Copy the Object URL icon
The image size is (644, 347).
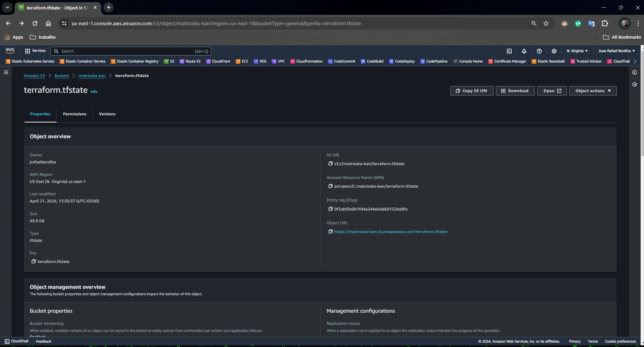[330, 232]
